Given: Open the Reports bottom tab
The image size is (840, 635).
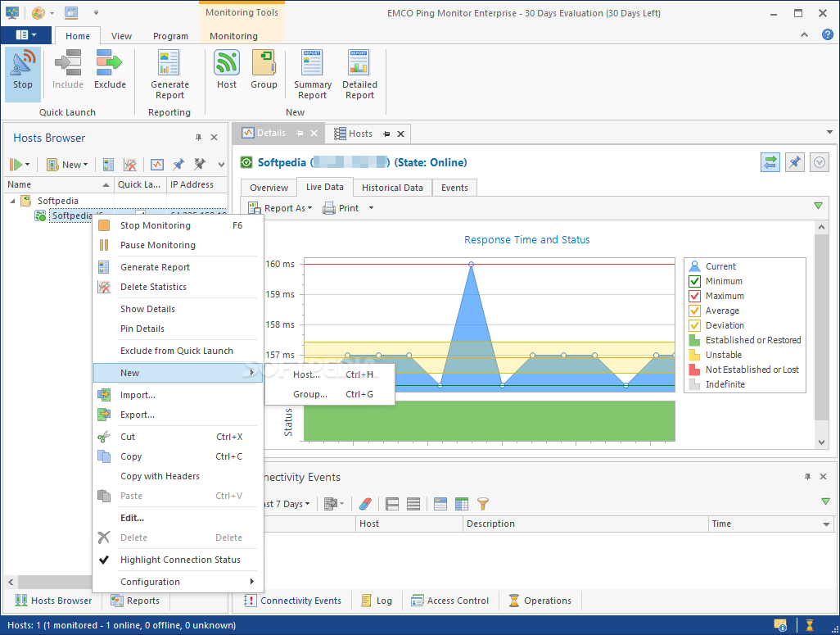Looking at the screenshot, I should (136, 601).
